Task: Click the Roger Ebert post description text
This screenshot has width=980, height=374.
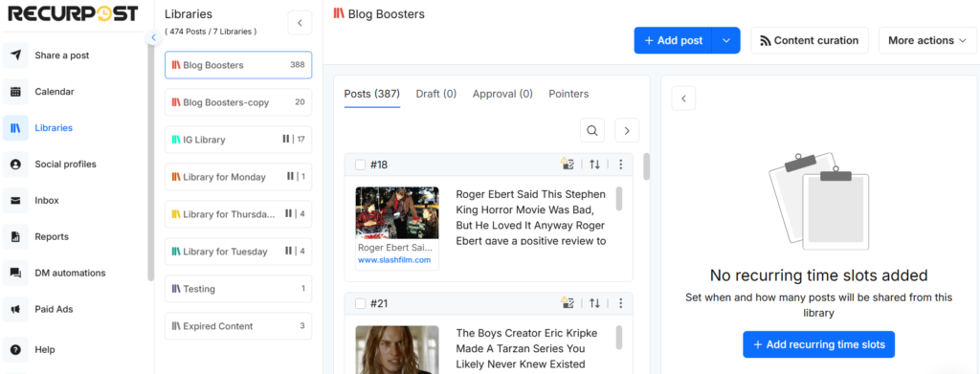Action: 530,217
